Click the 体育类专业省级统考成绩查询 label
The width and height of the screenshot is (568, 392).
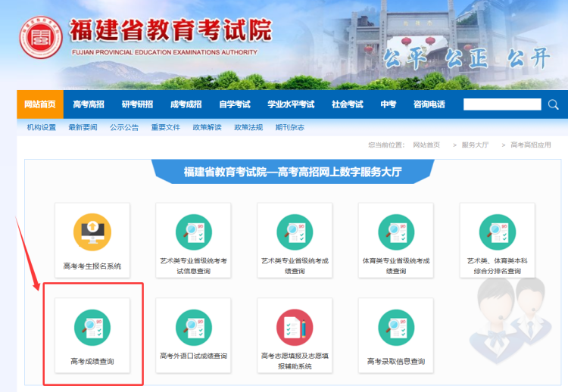pos(396,266)
